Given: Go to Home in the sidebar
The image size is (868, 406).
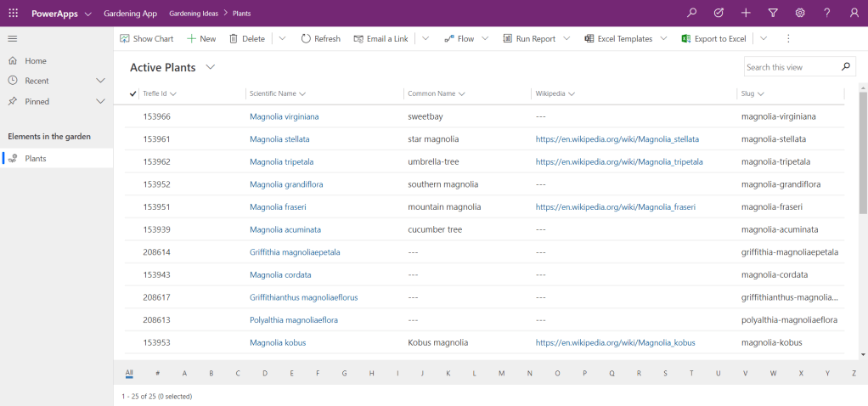Looking at the screenshot, I should pos(36,61).
